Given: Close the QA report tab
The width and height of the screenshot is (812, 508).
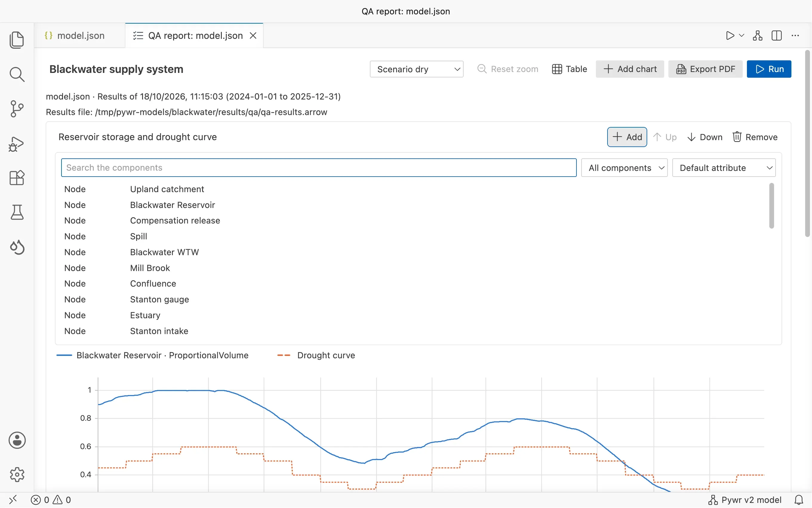Looking at the screenshot, I should 253,36.
